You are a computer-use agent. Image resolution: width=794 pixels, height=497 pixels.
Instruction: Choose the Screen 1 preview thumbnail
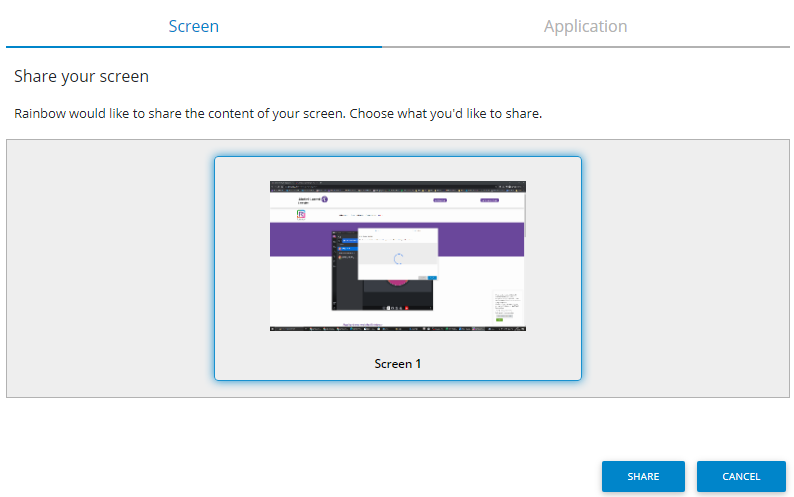click(397, 255)
